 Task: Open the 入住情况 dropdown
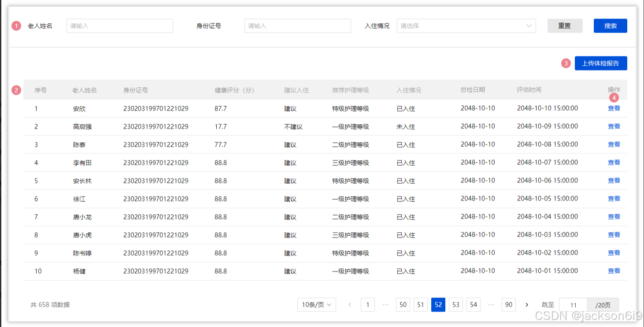point(466,26)
